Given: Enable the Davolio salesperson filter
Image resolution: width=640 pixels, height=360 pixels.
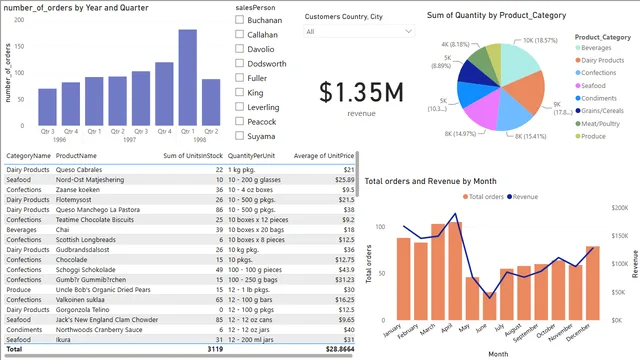Looking at the screenshot, I should pyautogui.click(x=240, y=49).
